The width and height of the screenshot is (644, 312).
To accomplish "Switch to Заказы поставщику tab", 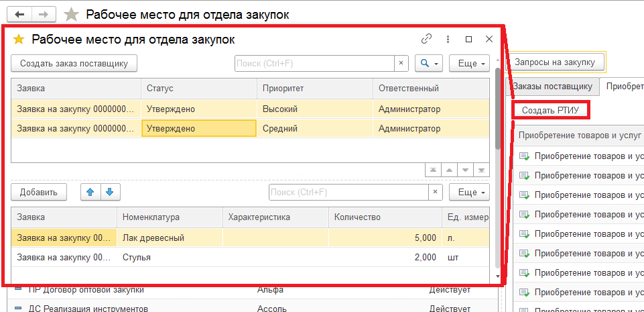I will [552, 86].
